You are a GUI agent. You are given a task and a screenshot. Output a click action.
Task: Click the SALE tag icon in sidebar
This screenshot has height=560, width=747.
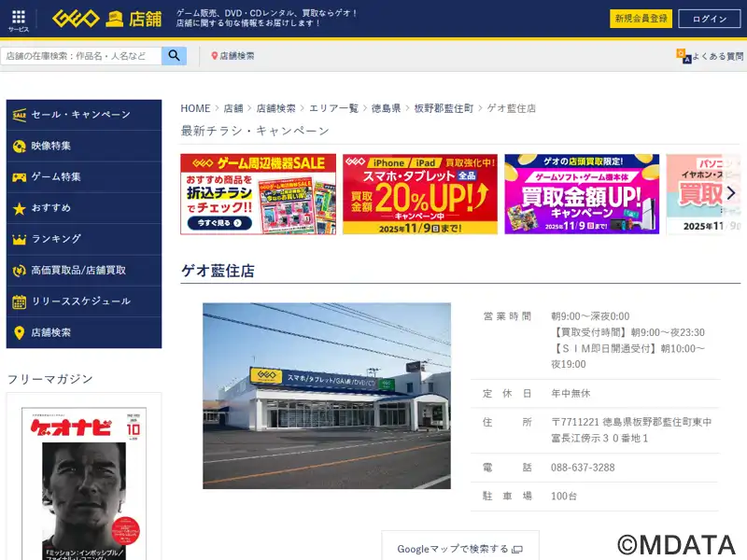[19, 115]
